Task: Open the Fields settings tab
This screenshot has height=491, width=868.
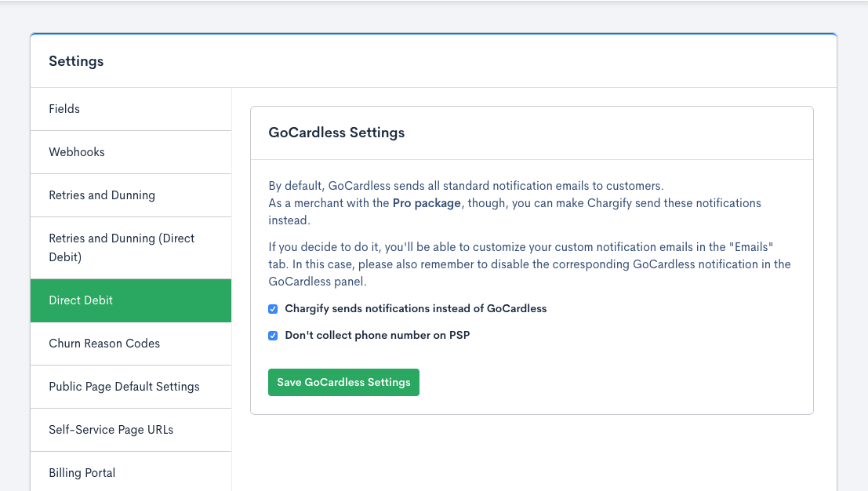Action: [131, 109]
